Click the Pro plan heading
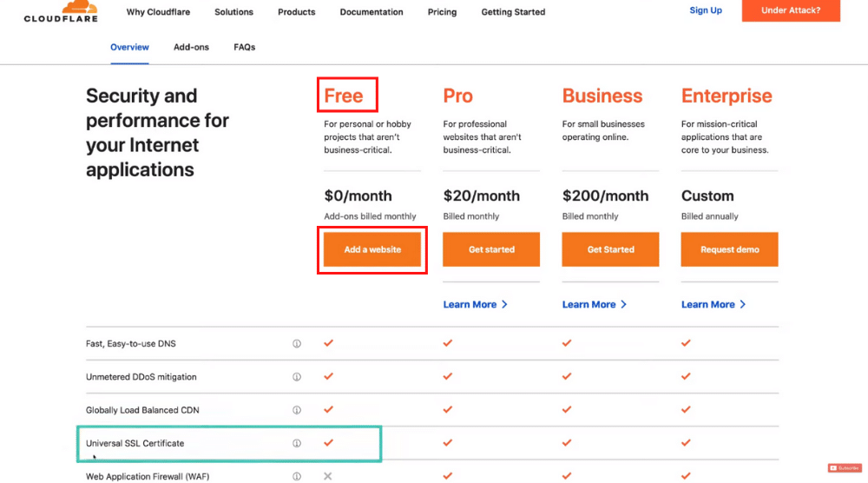868x483 pixels. tap(457, 96)
